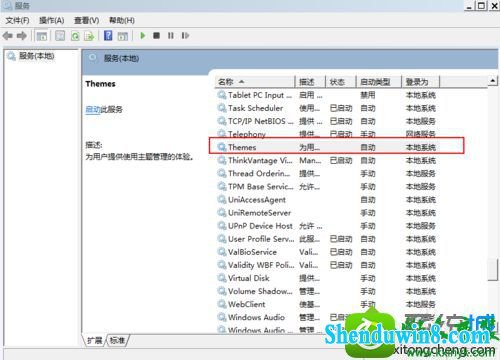Click the Refresh toolbar icon
This screenshot has width=500, height=360.
[75, 36]
